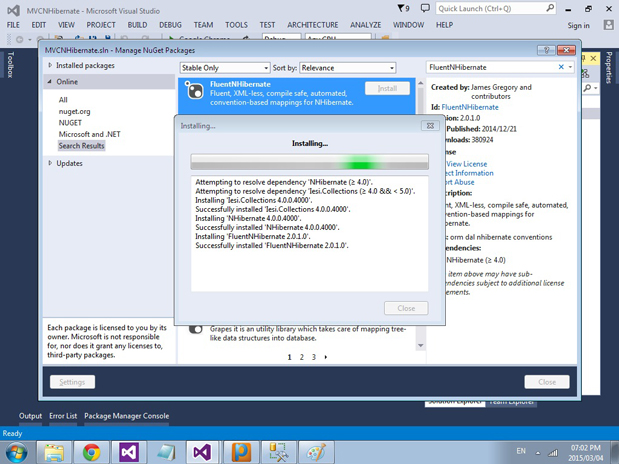Open the Project Information link

[469, 173]
